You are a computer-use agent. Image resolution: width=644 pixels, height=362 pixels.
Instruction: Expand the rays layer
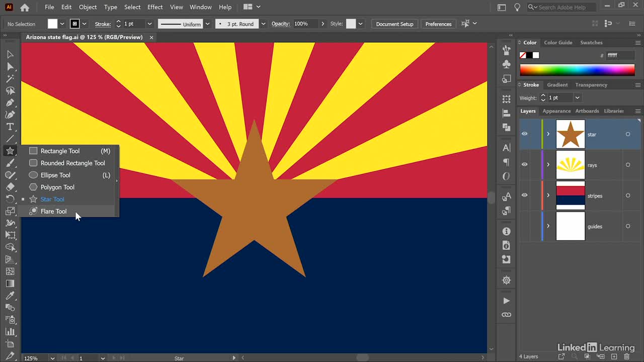click(x=548, y=165)
